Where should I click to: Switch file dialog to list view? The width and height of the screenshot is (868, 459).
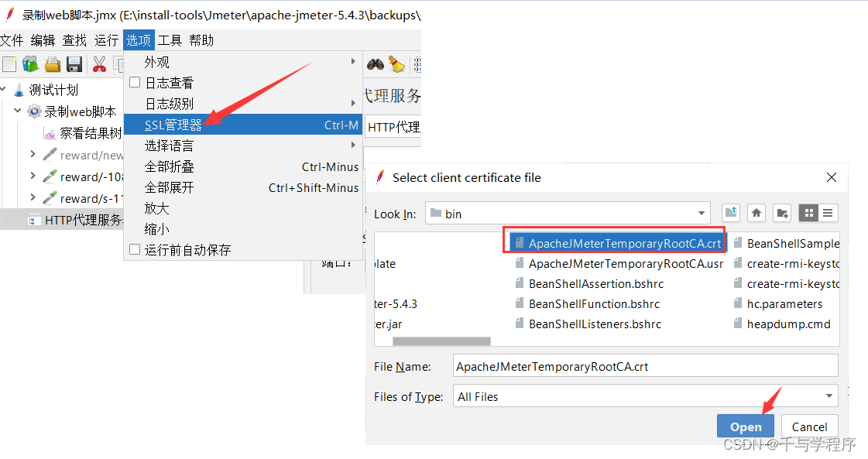(x=809, y=213)
